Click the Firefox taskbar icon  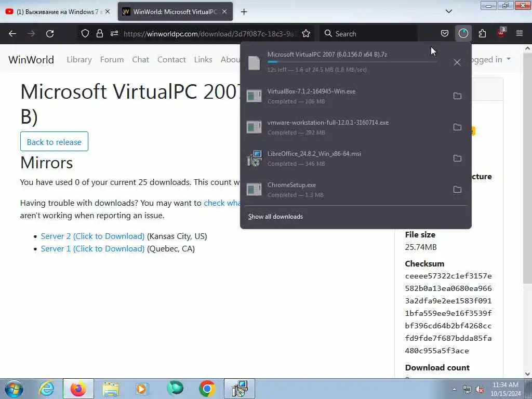78,389
